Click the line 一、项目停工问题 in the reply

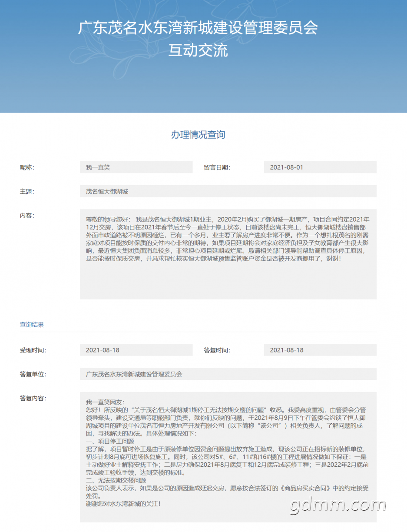pos(110,441)
